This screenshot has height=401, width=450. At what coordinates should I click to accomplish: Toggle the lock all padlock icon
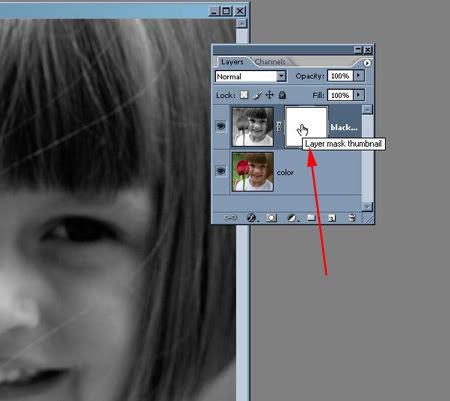(282, 95)
